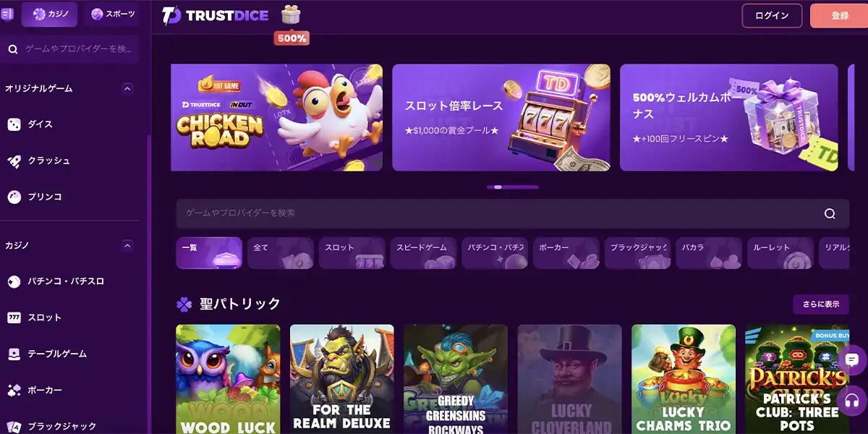Screen dimensions: 868x434
Task: Click the 500% gift box bonus icon
Action: [x=292, y=23]
